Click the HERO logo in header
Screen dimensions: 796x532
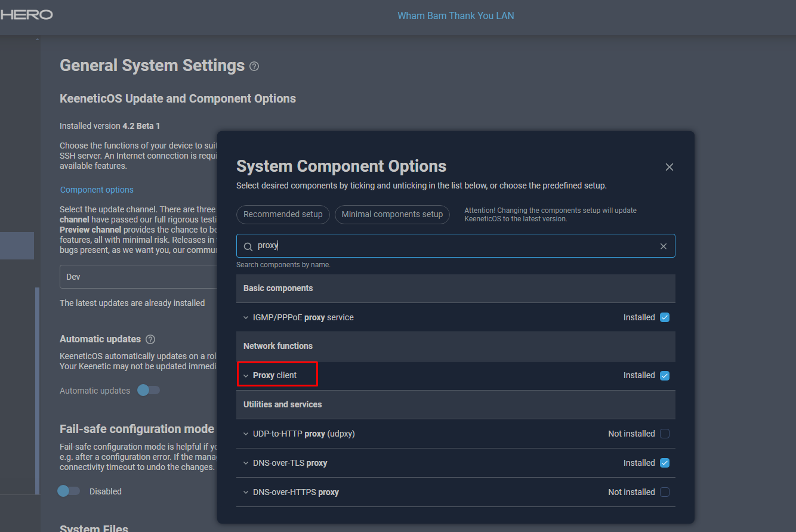point(26,15)
